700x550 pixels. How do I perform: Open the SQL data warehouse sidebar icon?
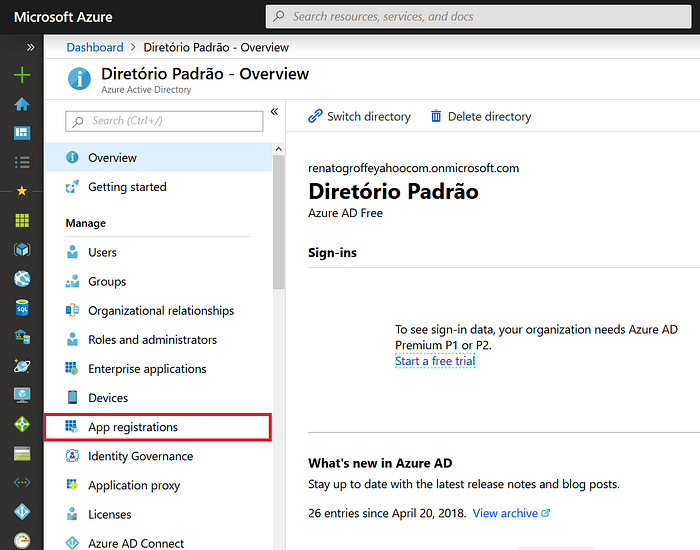point(22,337)
